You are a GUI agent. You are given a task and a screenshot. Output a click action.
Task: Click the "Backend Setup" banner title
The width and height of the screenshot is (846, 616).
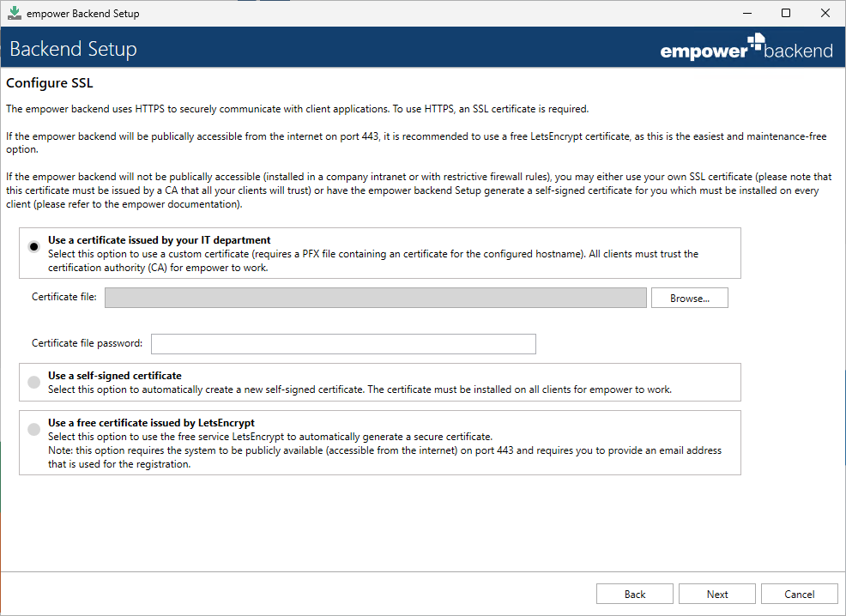(x=74, y=49)
